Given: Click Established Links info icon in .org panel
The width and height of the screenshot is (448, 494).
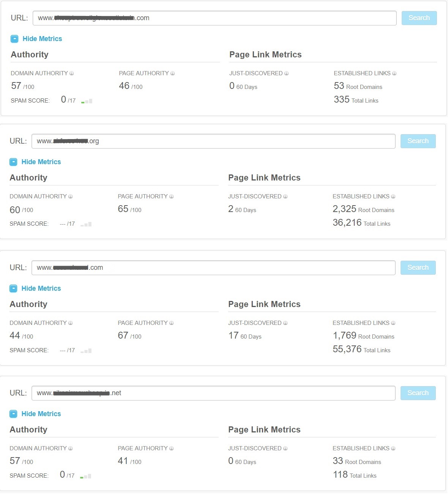Looking at the screenshot, I should (393, 196).
